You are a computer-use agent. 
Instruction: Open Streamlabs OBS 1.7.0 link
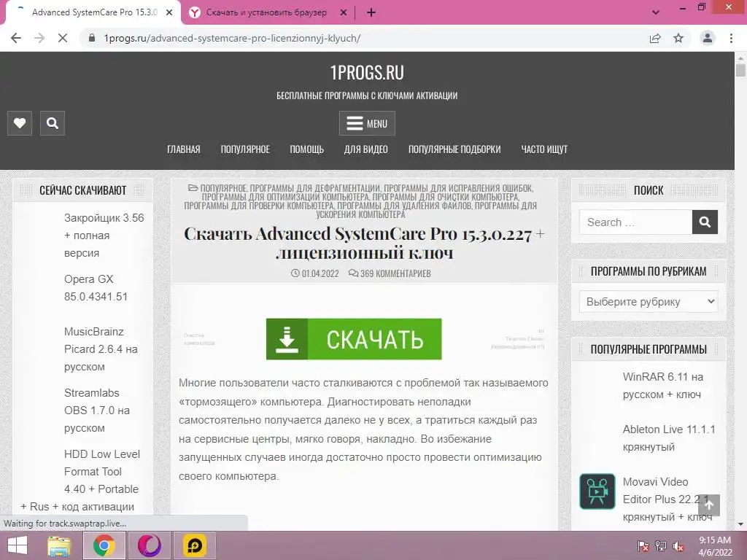pos(97,410)
